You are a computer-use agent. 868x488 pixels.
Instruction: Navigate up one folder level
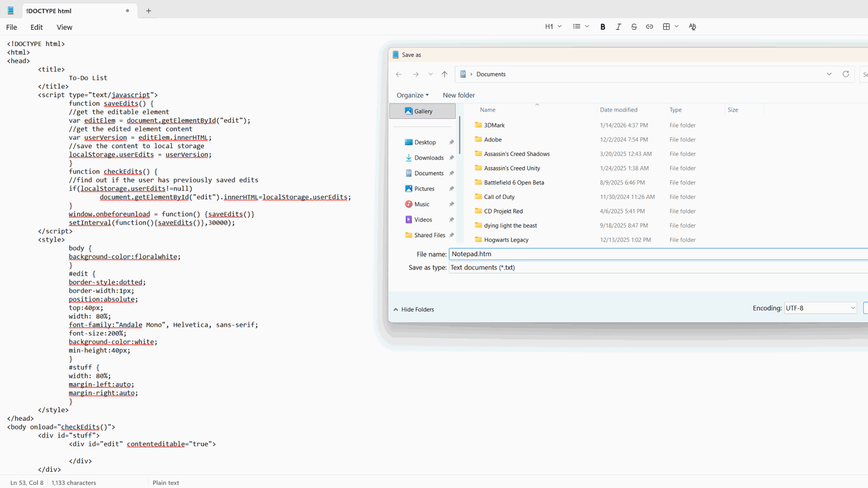point(444,74)
